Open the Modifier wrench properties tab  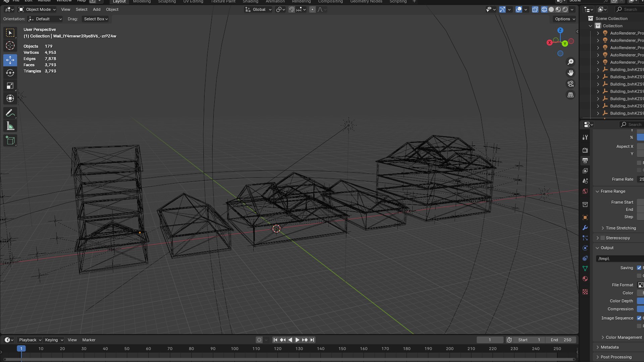[585, 228]
